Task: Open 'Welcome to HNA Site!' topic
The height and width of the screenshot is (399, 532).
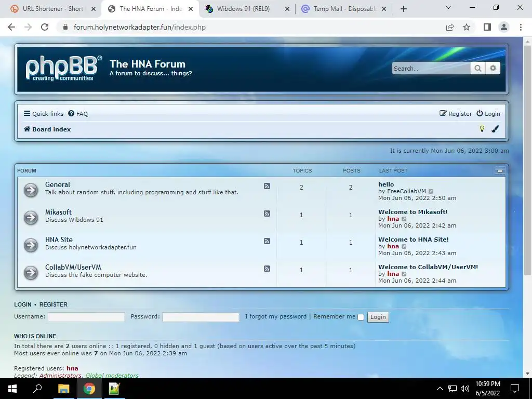Action: pyautogui.click(x=413, y=239)
